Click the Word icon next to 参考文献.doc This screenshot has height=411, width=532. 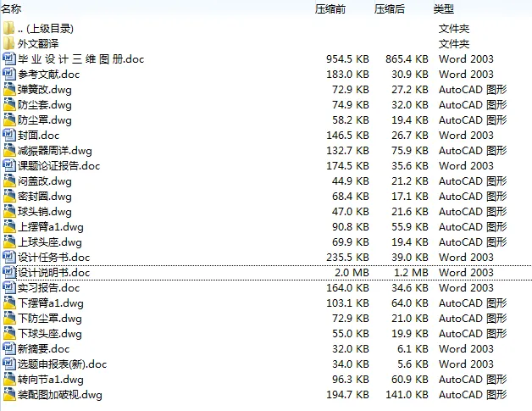click(x=9, y=74)
